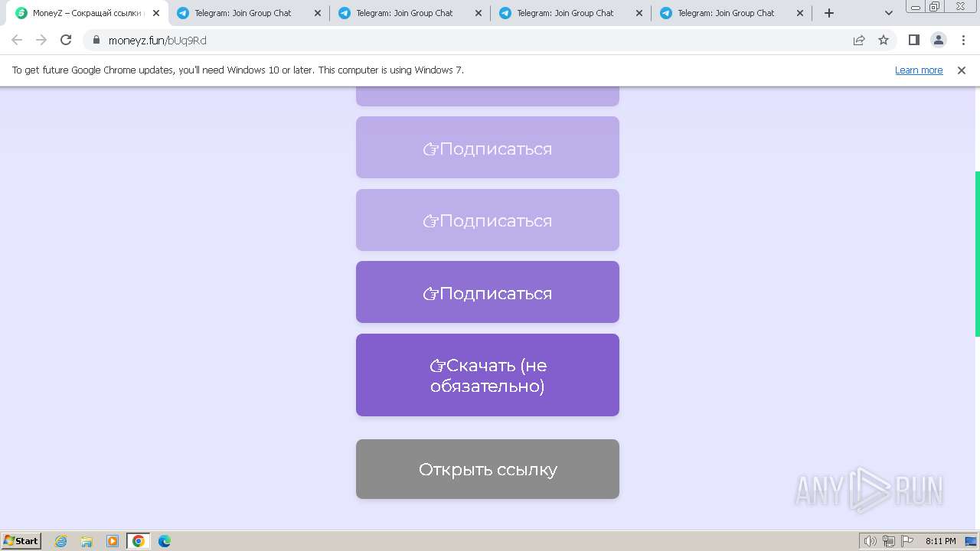Click the second Подписаться button

point(488,220)
